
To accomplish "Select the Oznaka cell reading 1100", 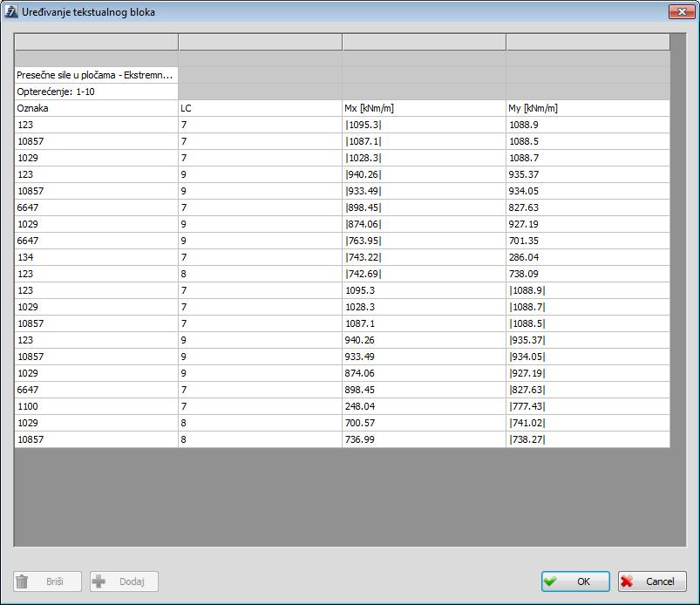I will pos(97,406).
